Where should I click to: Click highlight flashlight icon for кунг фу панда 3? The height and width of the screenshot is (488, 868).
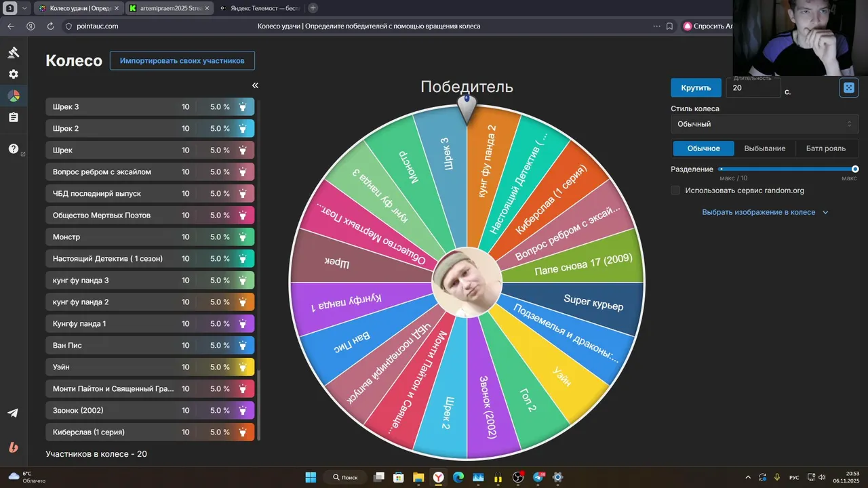[243, 281]
